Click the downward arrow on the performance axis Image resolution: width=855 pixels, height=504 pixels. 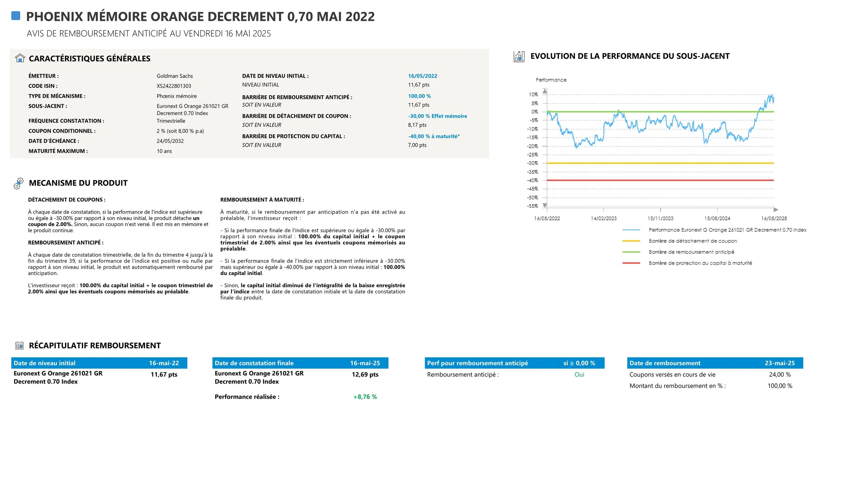pyautogui.click(x=545, y=205)
